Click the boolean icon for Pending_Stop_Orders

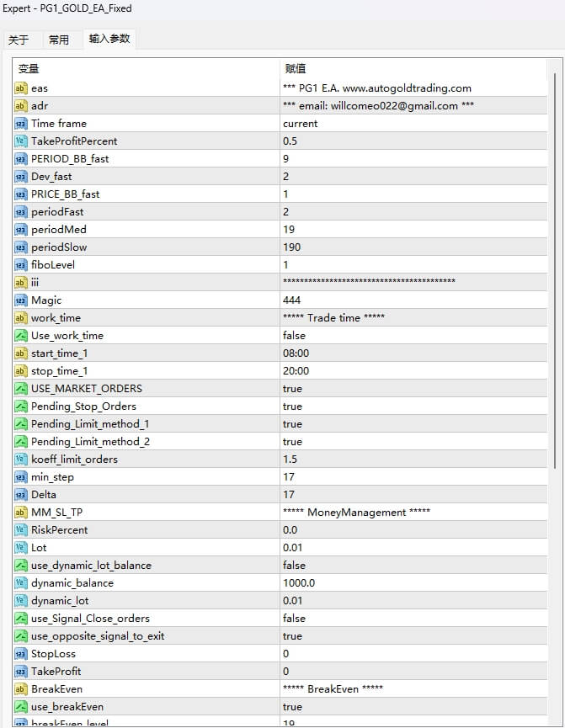(x=20, y=407)
